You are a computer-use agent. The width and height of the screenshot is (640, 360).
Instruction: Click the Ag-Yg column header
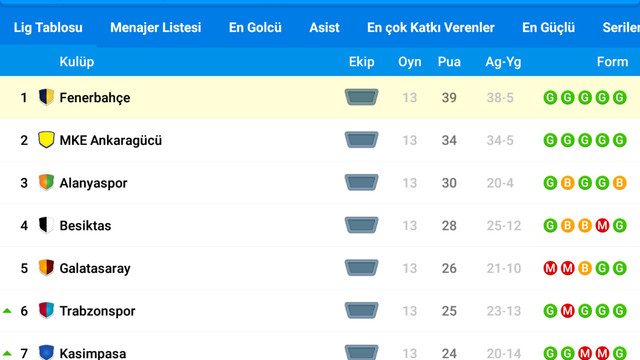point(503,62)
